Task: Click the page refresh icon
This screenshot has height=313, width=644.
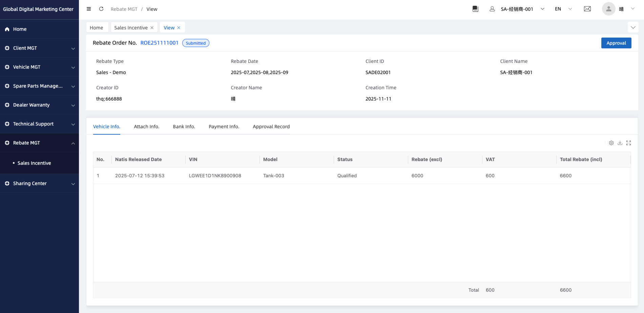Action: pos(101,9)
